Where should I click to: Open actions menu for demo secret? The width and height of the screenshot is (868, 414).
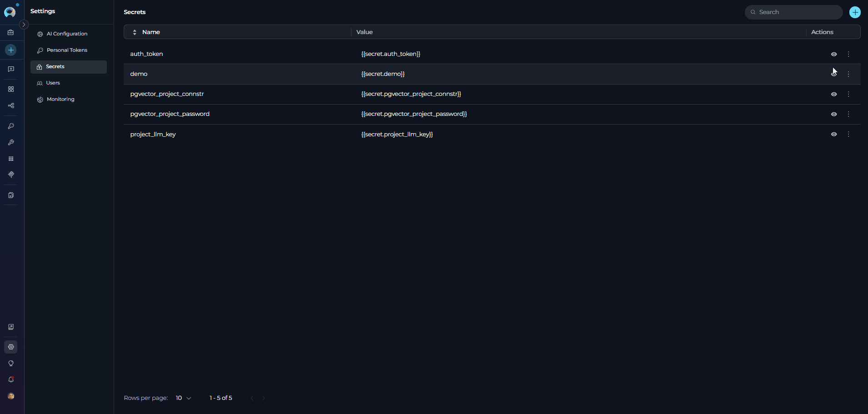(x=848, y=74)
